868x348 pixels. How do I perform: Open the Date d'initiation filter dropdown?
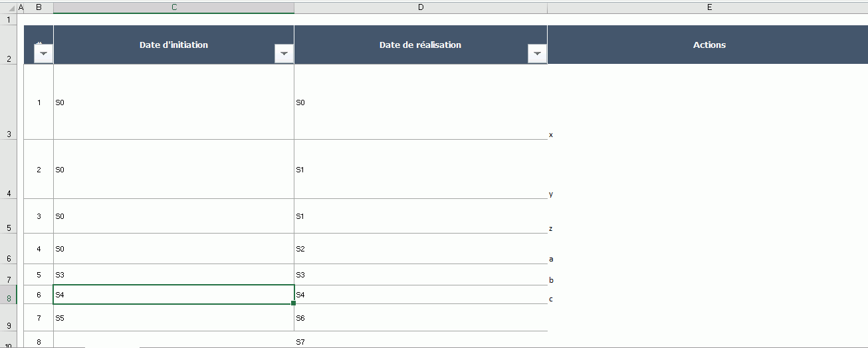tap(284, 54)
